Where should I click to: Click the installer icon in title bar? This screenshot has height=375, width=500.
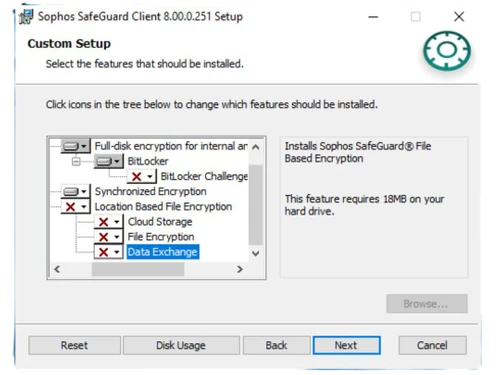(26, 17)
